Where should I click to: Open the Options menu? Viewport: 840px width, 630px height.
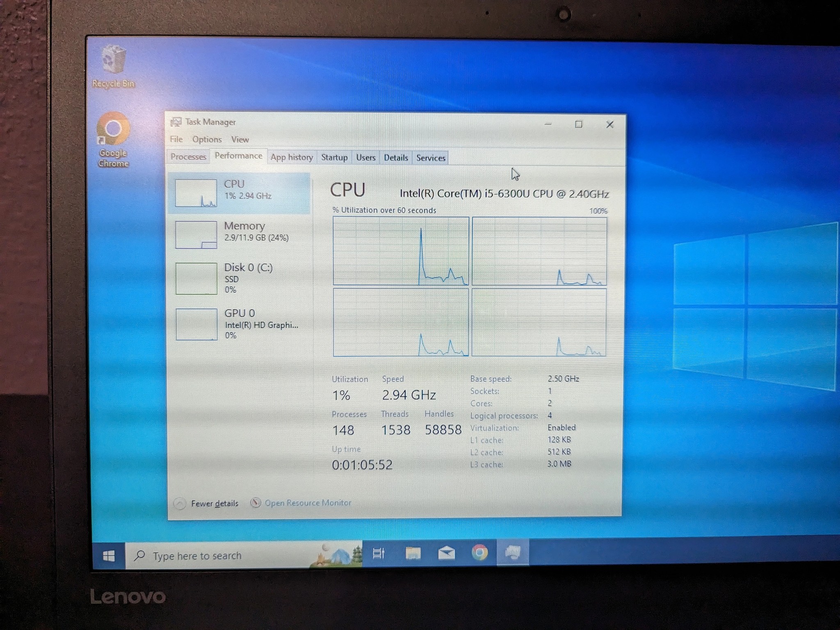(207, 139)
